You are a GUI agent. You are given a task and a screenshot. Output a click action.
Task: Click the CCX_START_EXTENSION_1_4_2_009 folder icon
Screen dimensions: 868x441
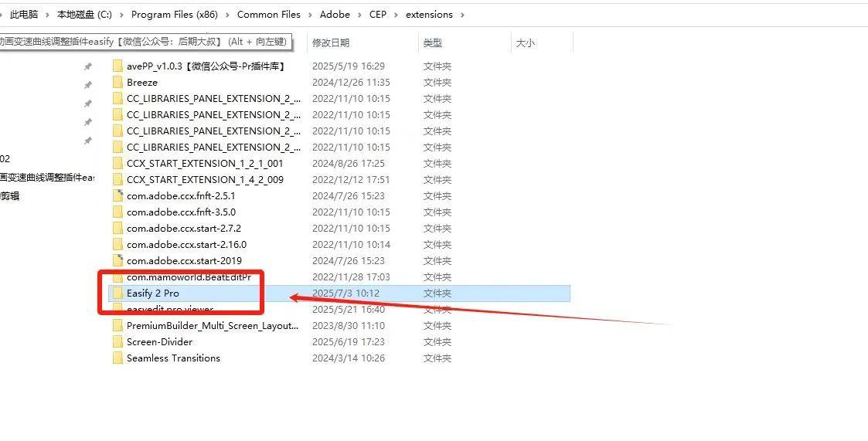tap(117, 180)
